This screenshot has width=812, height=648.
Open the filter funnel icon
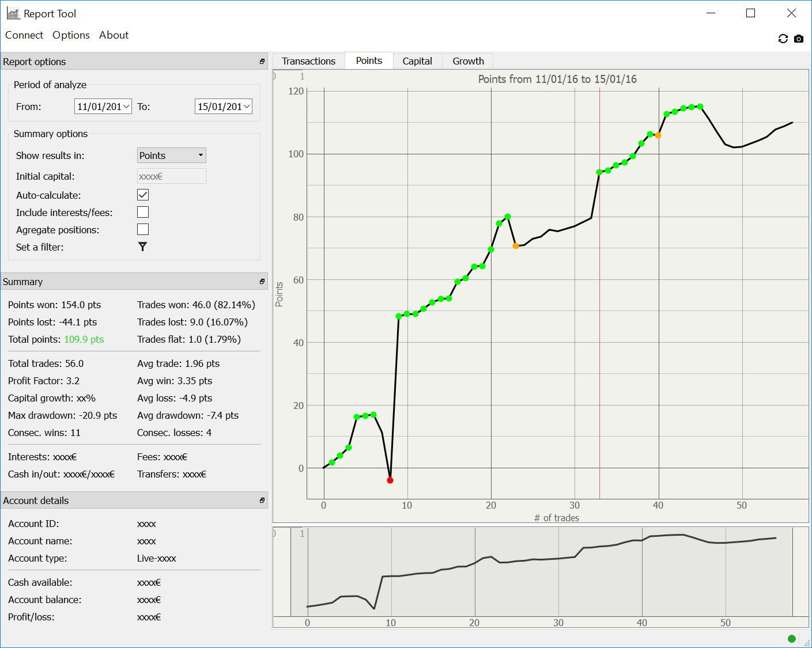[x=142, y=247]
